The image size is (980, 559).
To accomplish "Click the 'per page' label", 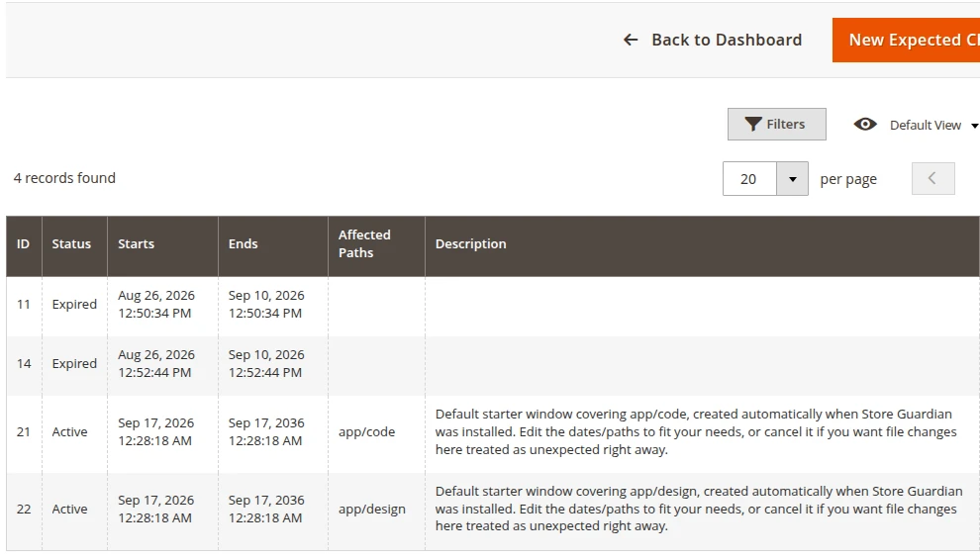I will (848, 179).
